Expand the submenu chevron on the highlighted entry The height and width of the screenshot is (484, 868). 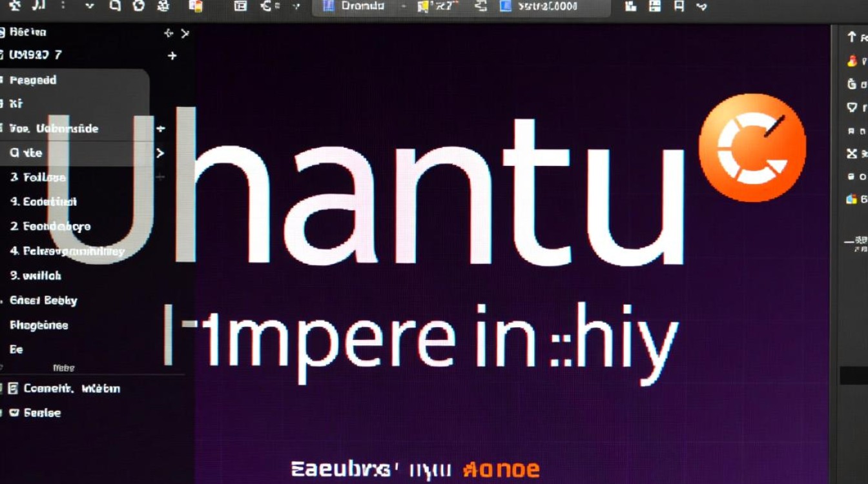pos(160,154)
